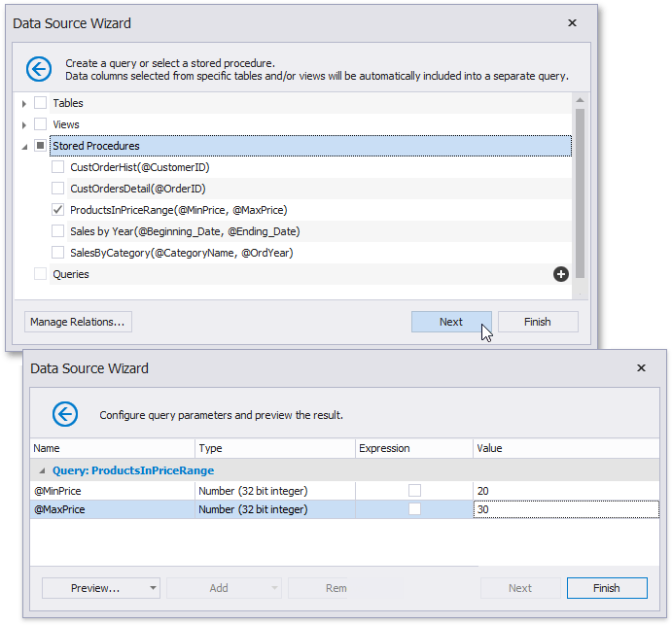This screenshot has width=672, height=625.
Task: Click the @MinPrice value field
Action: [x=564, y=491]
